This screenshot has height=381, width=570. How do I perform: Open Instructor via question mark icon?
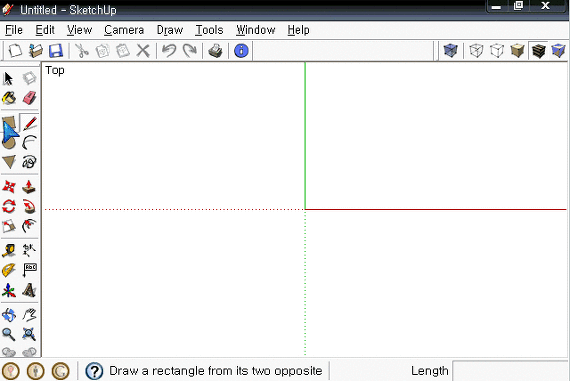(x=94, y=371)
